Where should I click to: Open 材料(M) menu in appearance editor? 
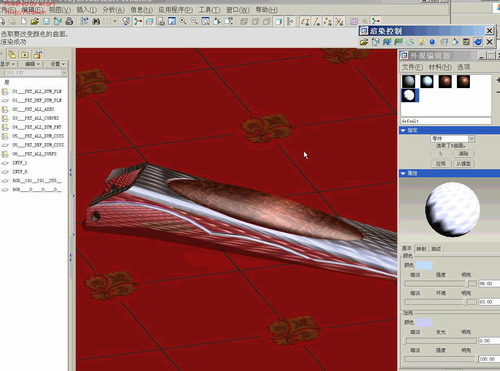pyautogui.click(x=440, y=67)
